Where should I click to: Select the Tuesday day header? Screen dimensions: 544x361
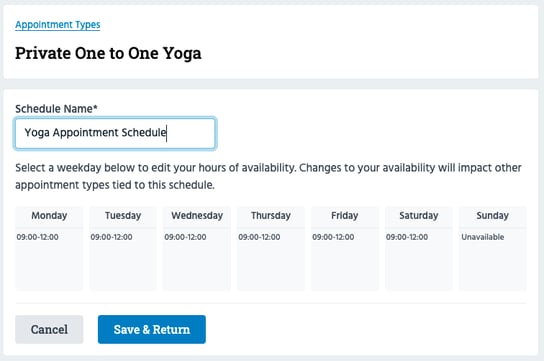[x=123, y=216]
